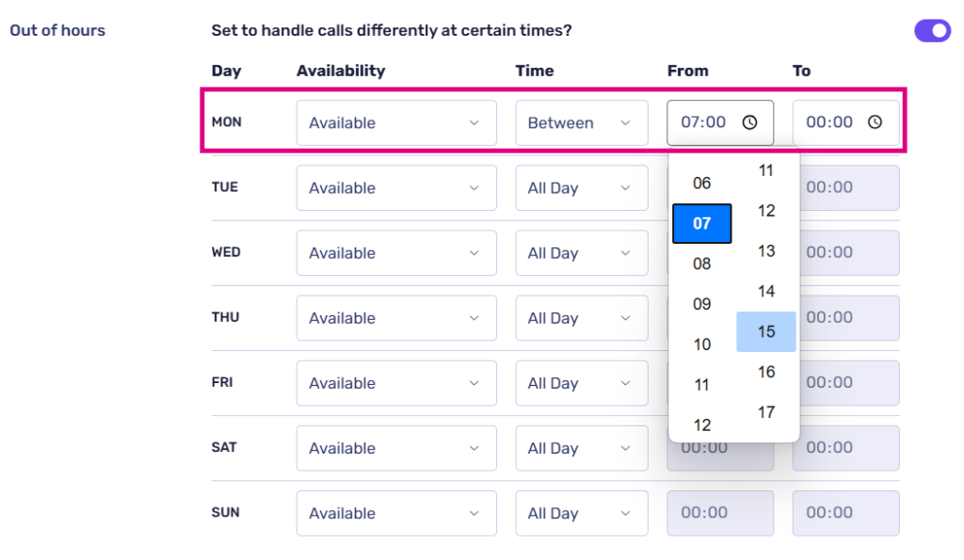Pick the highlighted hour 07 option
Screen dimensions: 964x560
(x=702, y=223)
